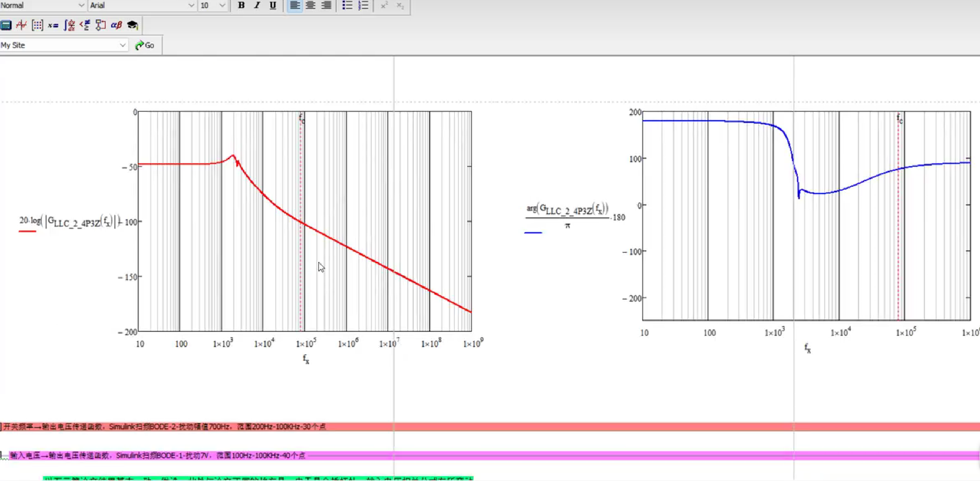Toggle bold formatting
Viewport: 980px width, 481px height.
241,5
